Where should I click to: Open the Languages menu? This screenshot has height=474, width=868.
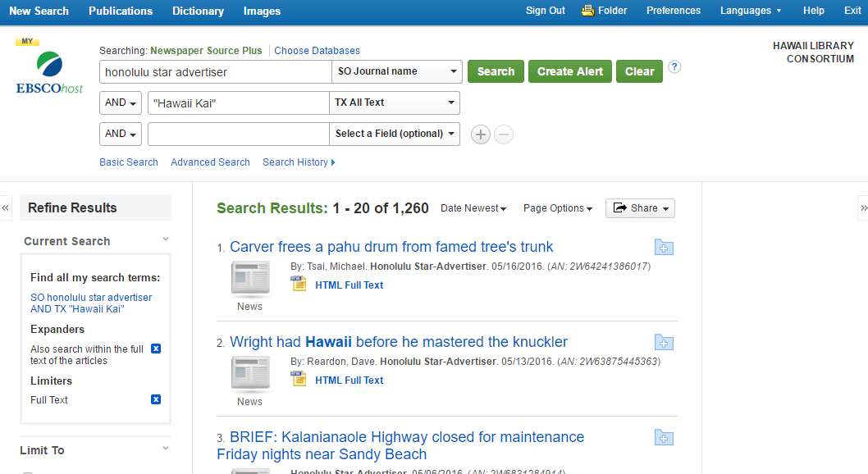751,11
